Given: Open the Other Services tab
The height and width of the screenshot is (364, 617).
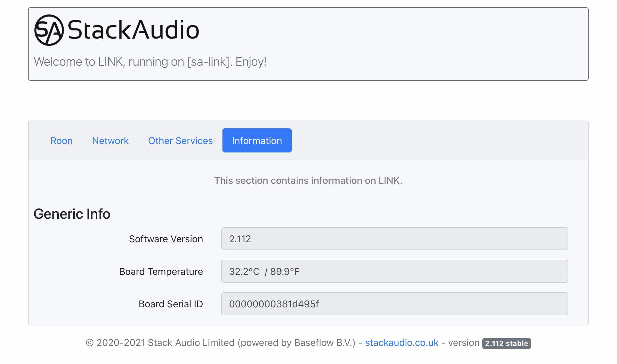Looking at the screenshot, I should point(180,141).
